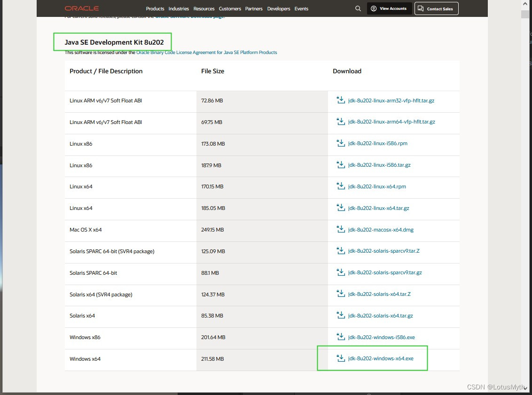The height and width of the screenshot is (395, 532).
Task: Open Oracle Binary Code License Agreement link
Action: (207, 52)
